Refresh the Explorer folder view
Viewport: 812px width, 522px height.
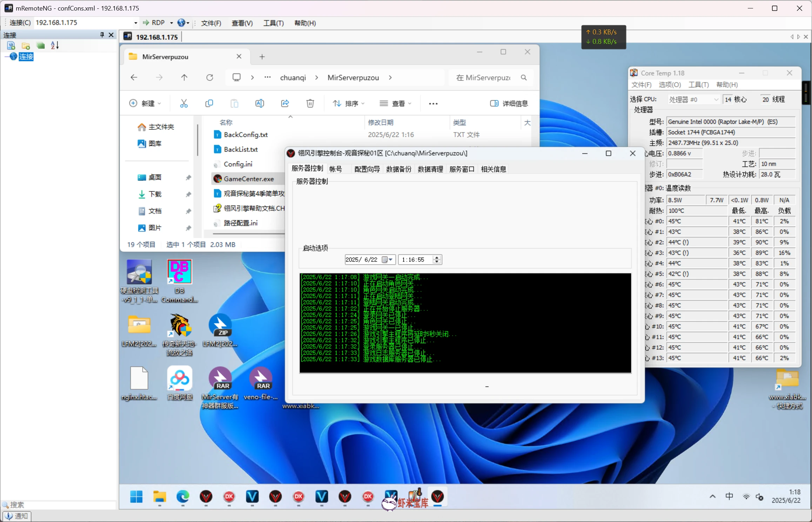pos(209,78)
